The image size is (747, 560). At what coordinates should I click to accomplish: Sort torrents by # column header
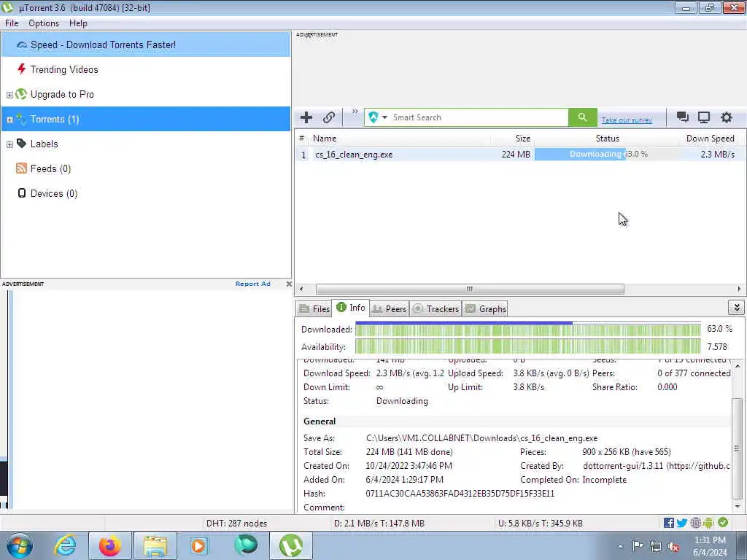(x=301, y=139)
